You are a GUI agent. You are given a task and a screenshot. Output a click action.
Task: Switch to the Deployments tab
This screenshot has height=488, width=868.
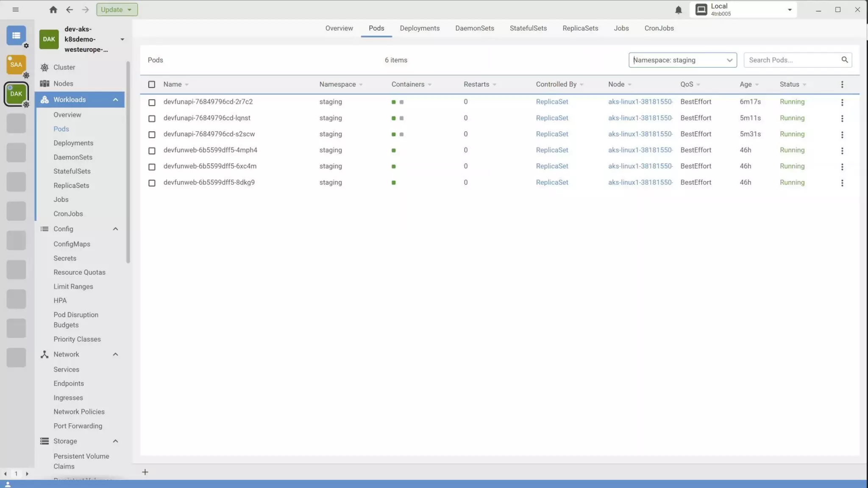[419, 28]
